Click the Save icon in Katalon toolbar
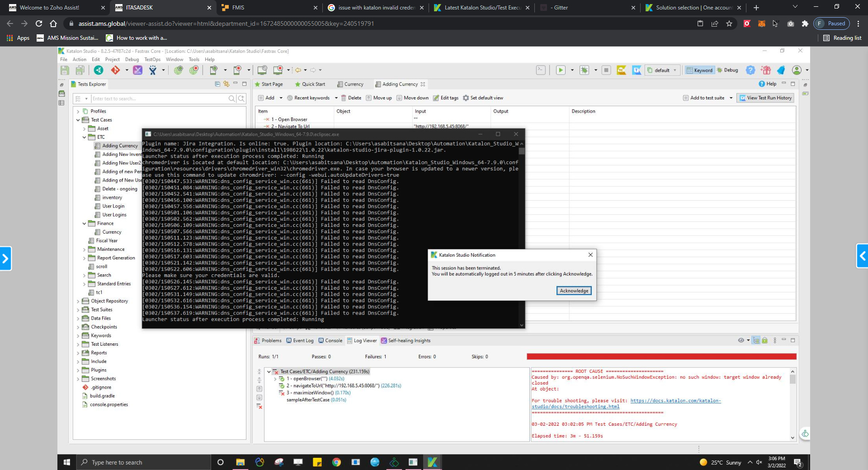The height and width of the screenshot is (470, 868). tap(65, 70)
